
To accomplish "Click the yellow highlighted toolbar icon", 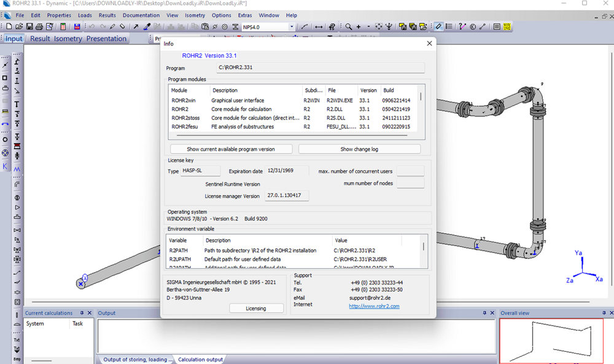I will click(x=508, y=27).
